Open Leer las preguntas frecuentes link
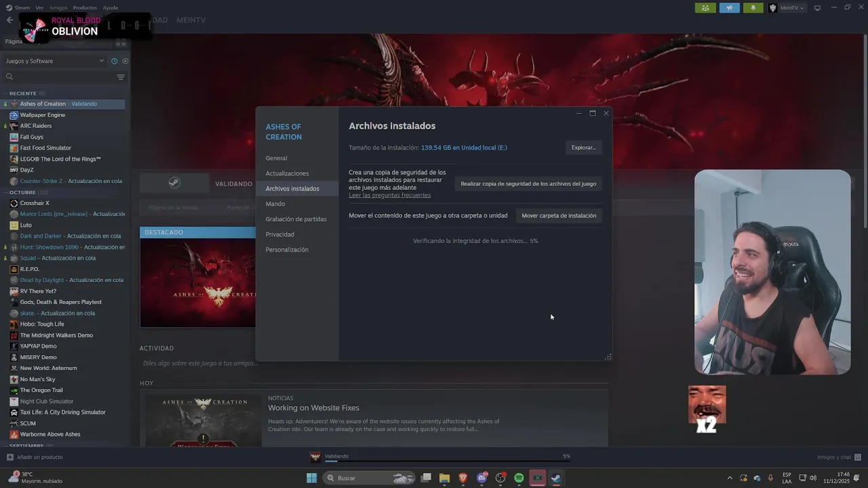The width and height of the screenshot is (868, 488). pos(389,195)
